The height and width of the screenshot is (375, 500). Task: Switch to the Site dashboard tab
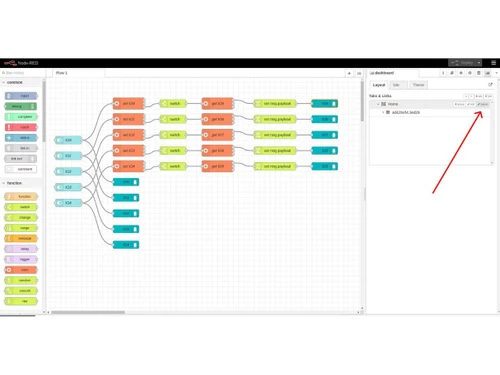point(398,85)
